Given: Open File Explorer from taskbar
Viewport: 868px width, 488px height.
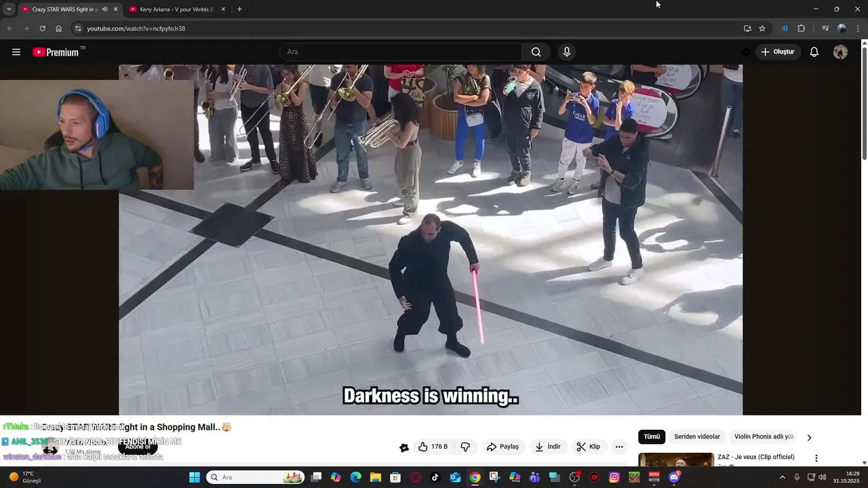Looking at the screenshot, I should [376, 477].
